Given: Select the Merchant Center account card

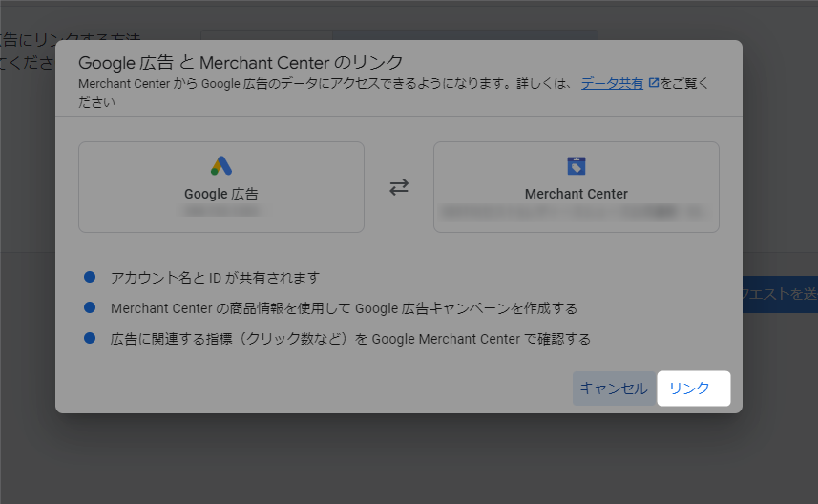Looking at the screenshot, I should 576,187.
